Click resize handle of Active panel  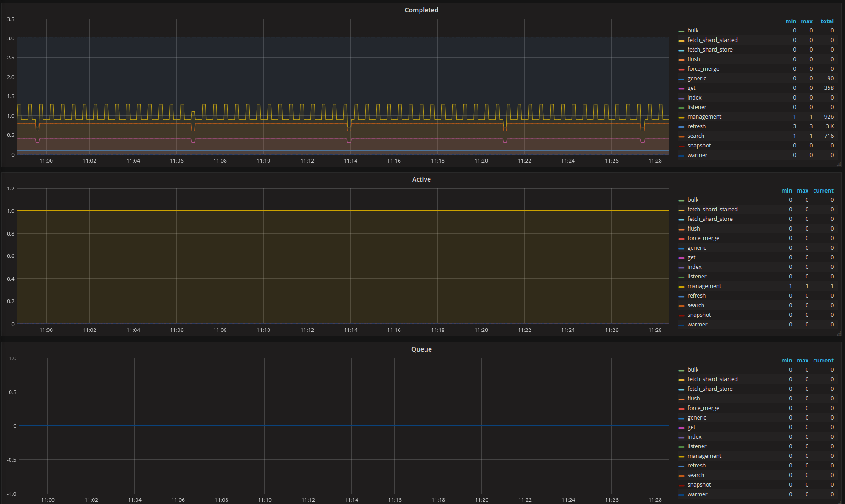tap(839, 334)
